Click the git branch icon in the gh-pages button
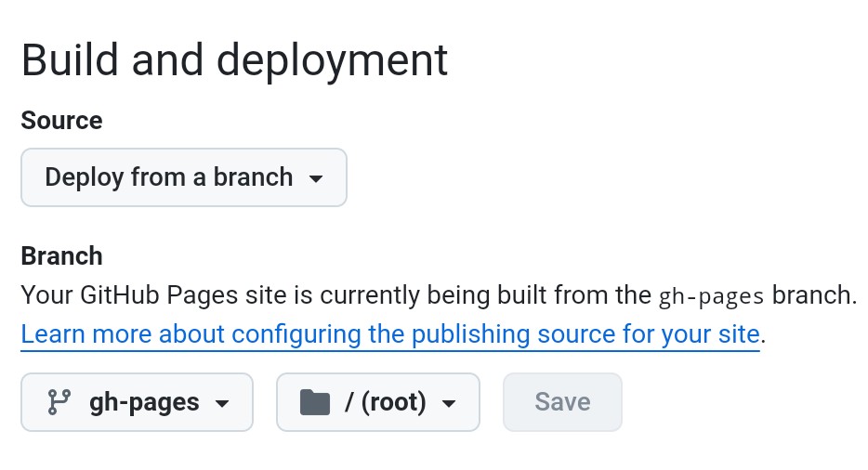 click(x=59, y=402)
